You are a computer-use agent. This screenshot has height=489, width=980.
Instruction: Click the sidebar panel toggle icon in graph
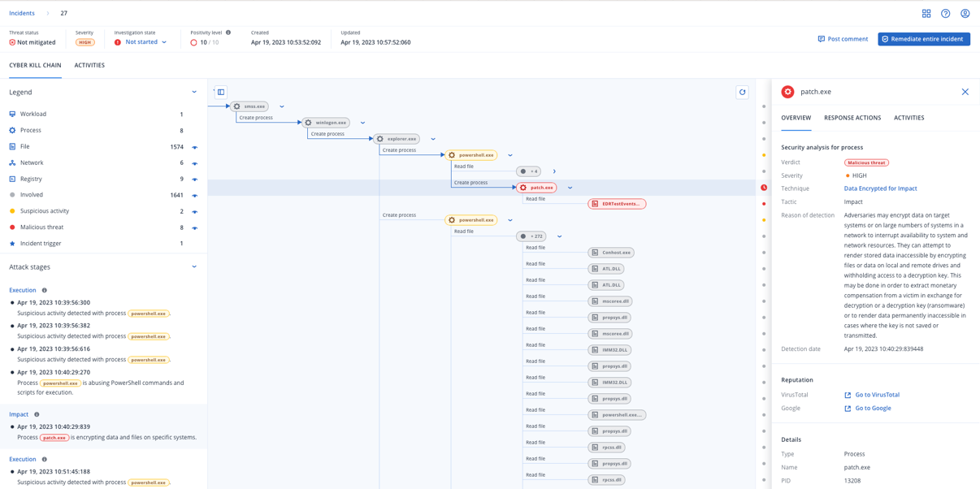(x=221, y=92)
